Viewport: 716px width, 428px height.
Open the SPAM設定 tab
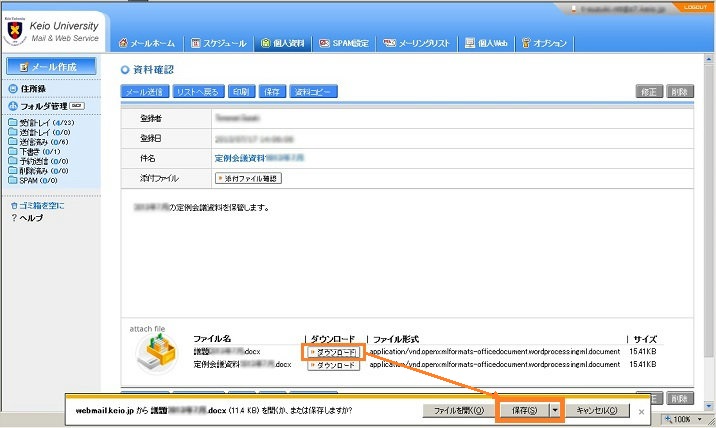pos(345,43)
